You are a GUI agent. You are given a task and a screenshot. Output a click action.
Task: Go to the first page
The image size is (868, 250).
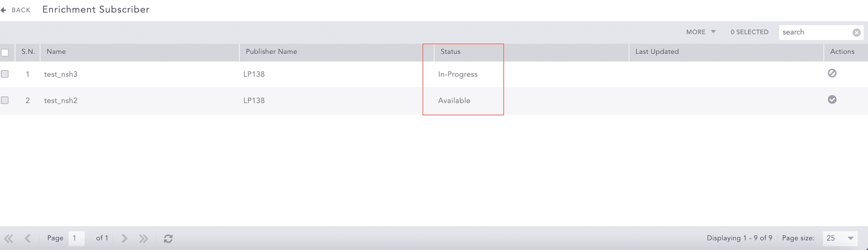(9, 238)
